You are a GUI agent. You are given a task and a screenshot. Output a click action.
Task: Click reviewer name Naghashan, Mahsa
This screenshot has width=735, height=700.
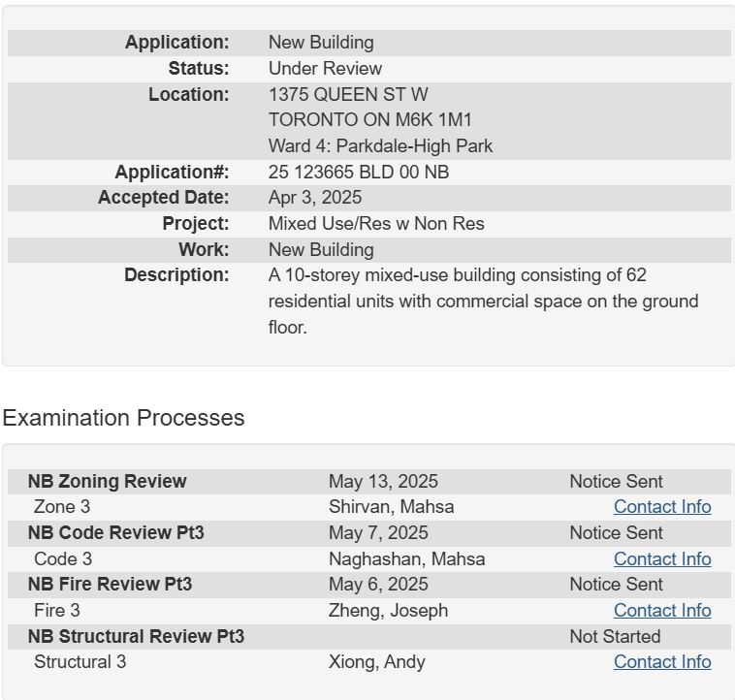pos(406,559)
